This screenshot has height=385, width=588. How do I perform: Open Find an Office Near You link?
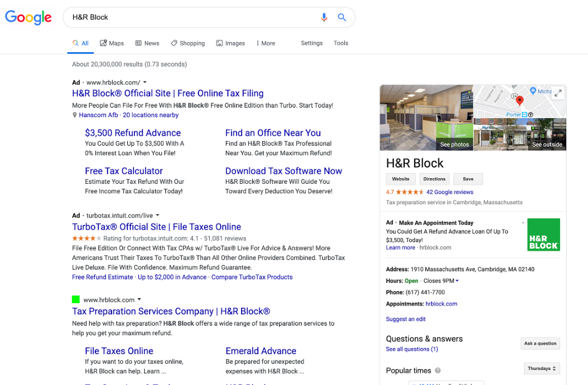[x=273, y=133]
